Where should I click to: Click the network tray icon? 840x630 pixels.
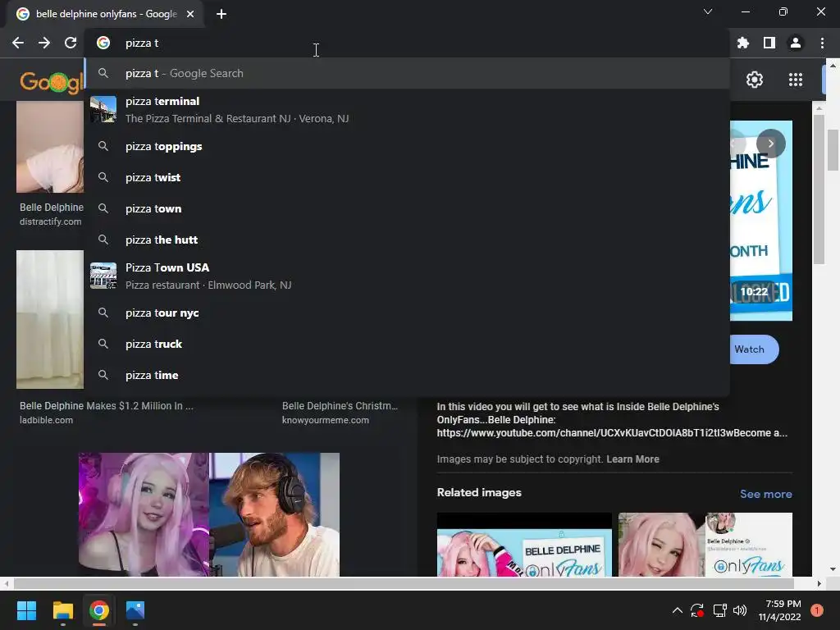click(x=719, y=610)
